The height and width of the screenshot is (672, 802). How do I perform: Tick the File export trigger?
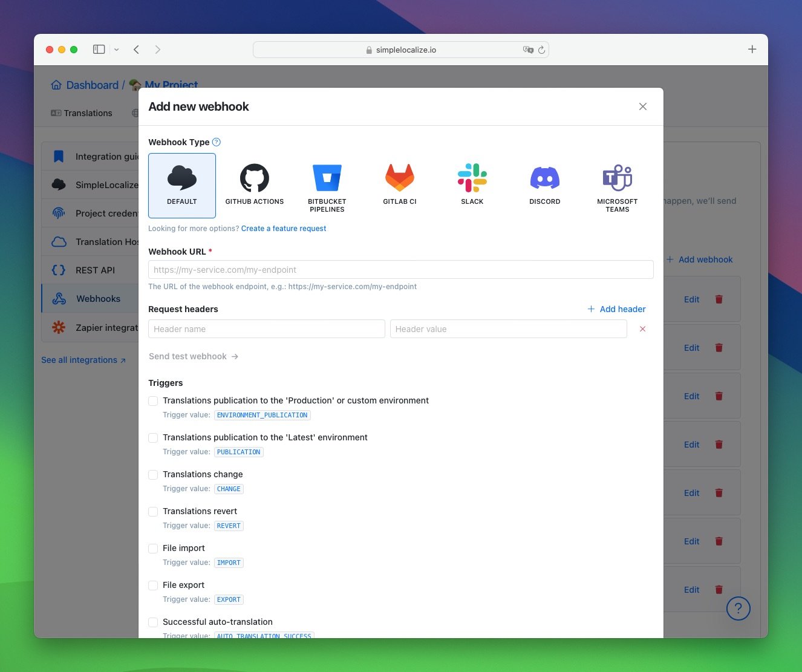[153, 586]
